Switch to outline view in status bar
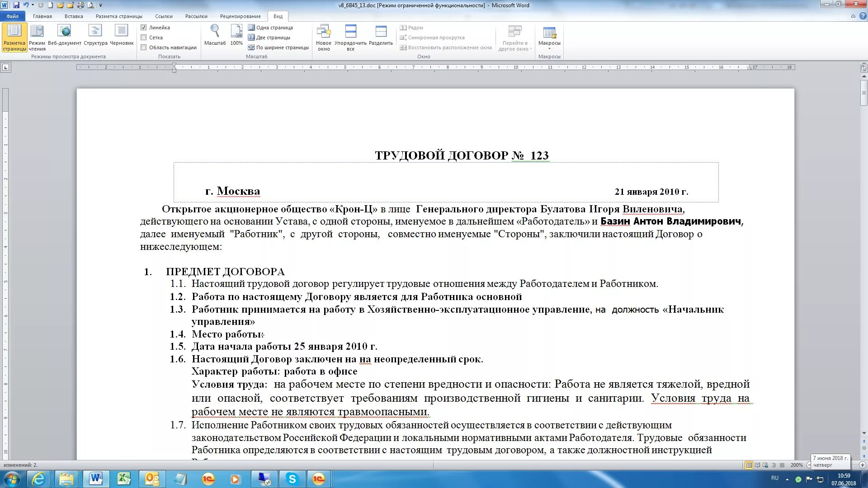Image resolution: width=868 pixels, height=488 pixels. pos(774,465)
